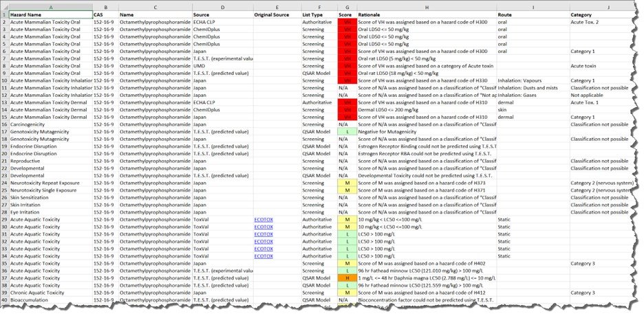Open the ECOTOX link in row 29
The width and height of the screenshot is (644, 316).
[x=264, y=220]
